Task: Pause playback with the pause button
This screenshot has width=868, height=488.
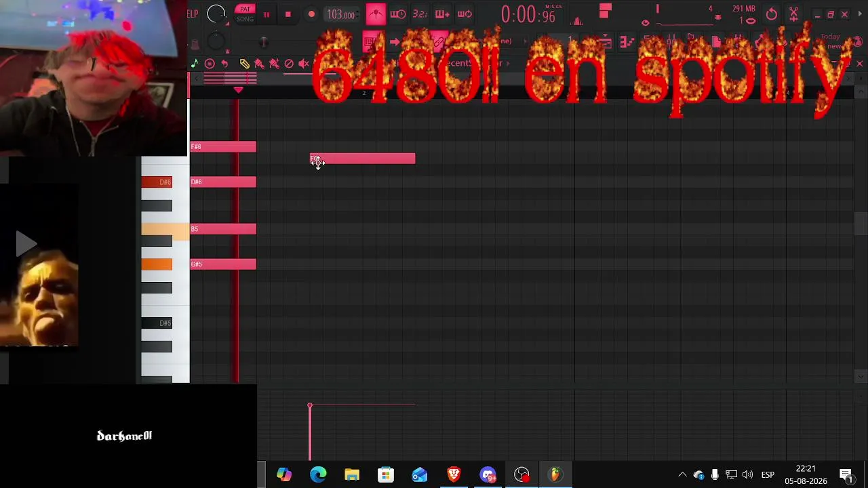Action: pyautogui.click(x=267, y=14)
